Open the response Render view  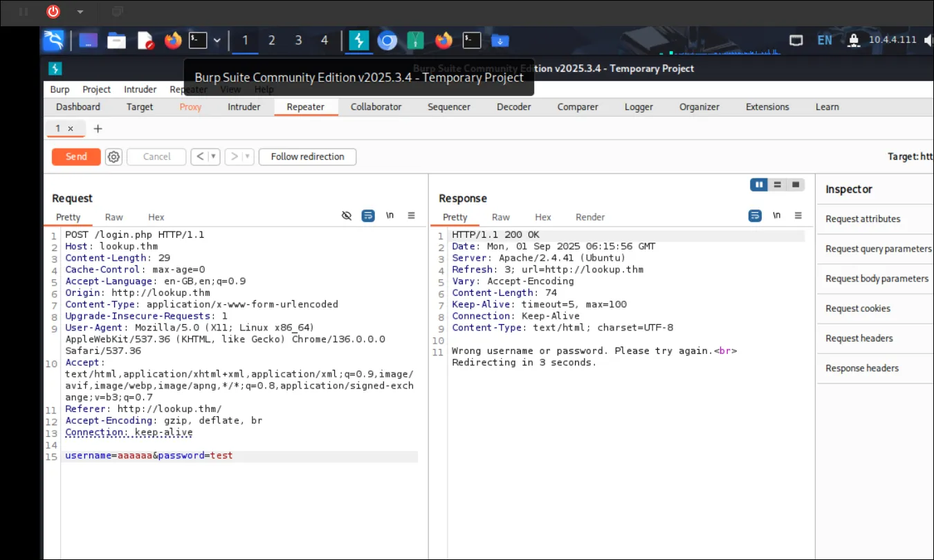click(x=590, y=217)
